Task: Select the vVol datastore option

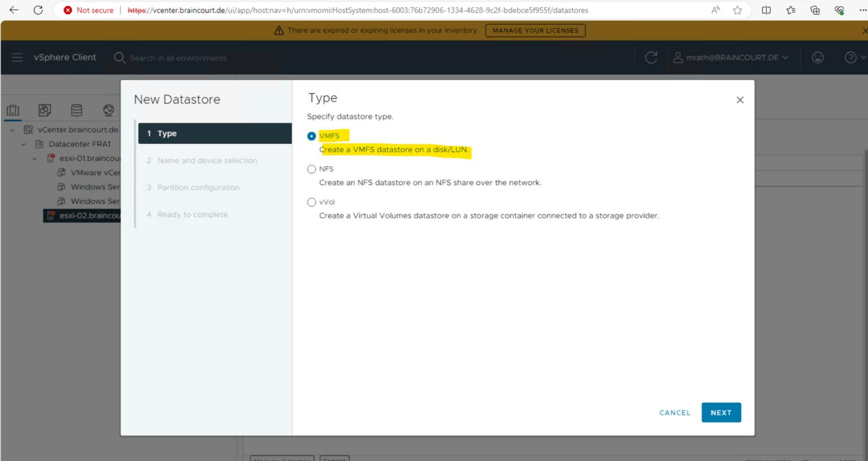Action: point(311,202)
